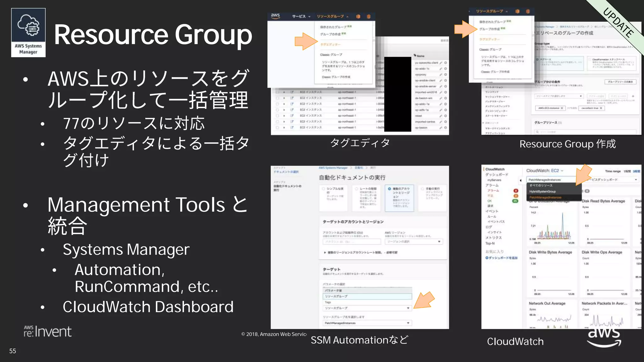The width and height of the screenshot is (644, 362).
Task: Click the 3時間 time range link
Action: pyautogui.click(x=637, y=171)
